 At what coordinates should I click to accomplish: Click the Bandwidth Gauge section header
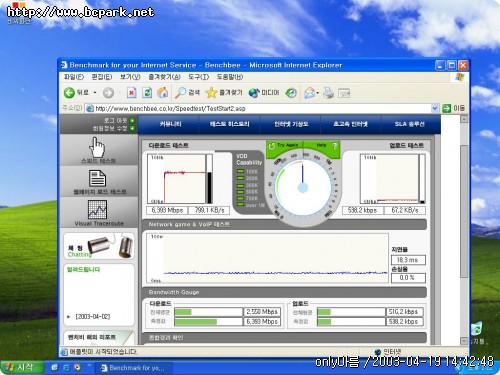pos(285,292)
